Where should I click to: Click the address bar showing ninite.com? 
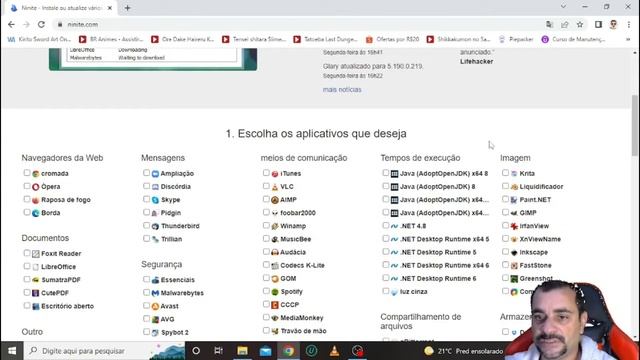coord(298,24)
